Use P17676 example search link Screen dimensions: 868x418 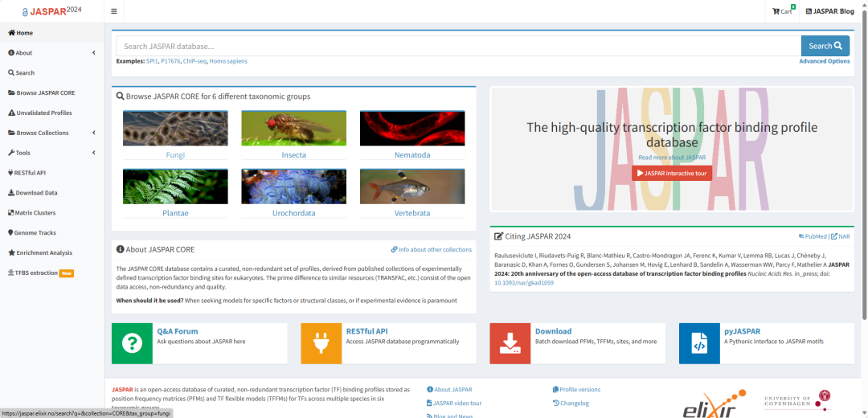coord(170,61)
